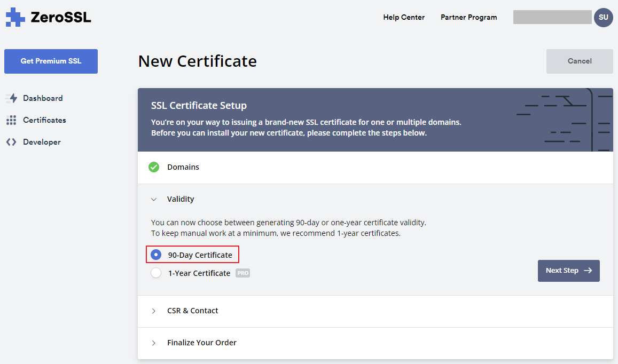
Task: Select the 90-Day Certificate radio button
Action: [156, 255]
